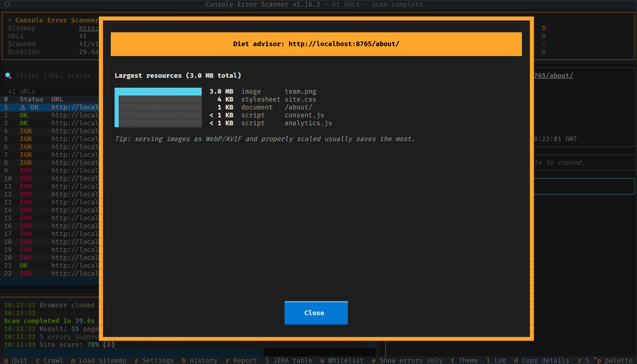The height and width of the screenshot is (364, 637).
Task: Select row 4 with IGN status
Action: click(x=49, y=131)
